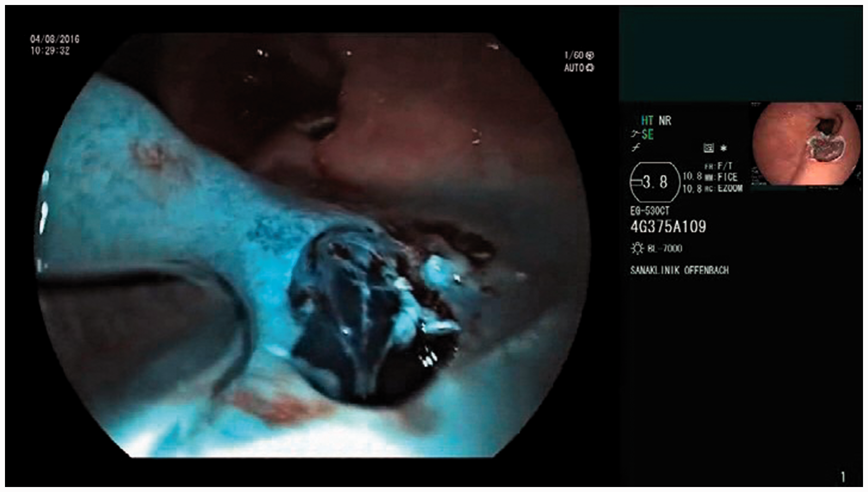Select the FICE mode assignment
The image size is (868, 492).
[x=727, y=177]
